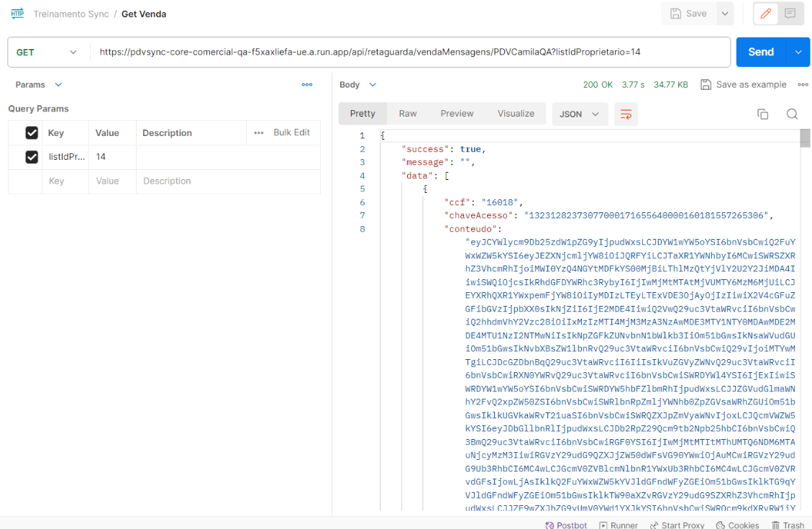Switch to the Raw response tab
Image resolution: width=812 pixels, height=529 pixels.
pos(408,114)
